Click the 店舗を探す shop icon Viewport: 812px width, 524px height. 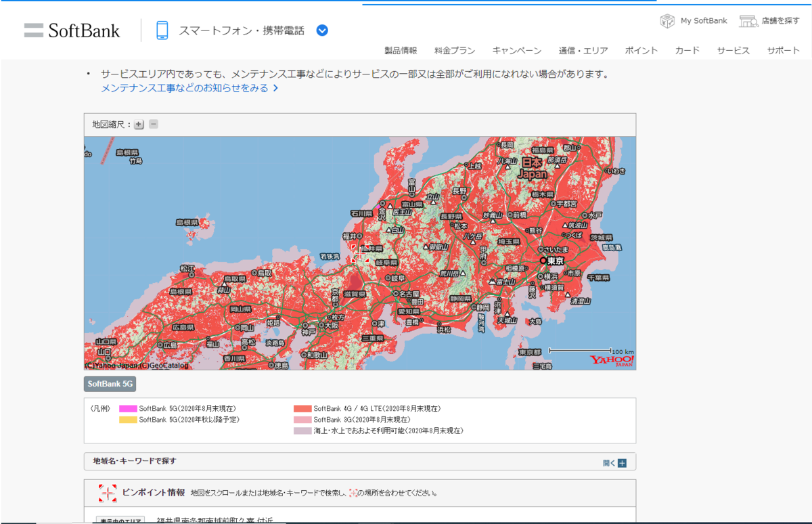748,21
